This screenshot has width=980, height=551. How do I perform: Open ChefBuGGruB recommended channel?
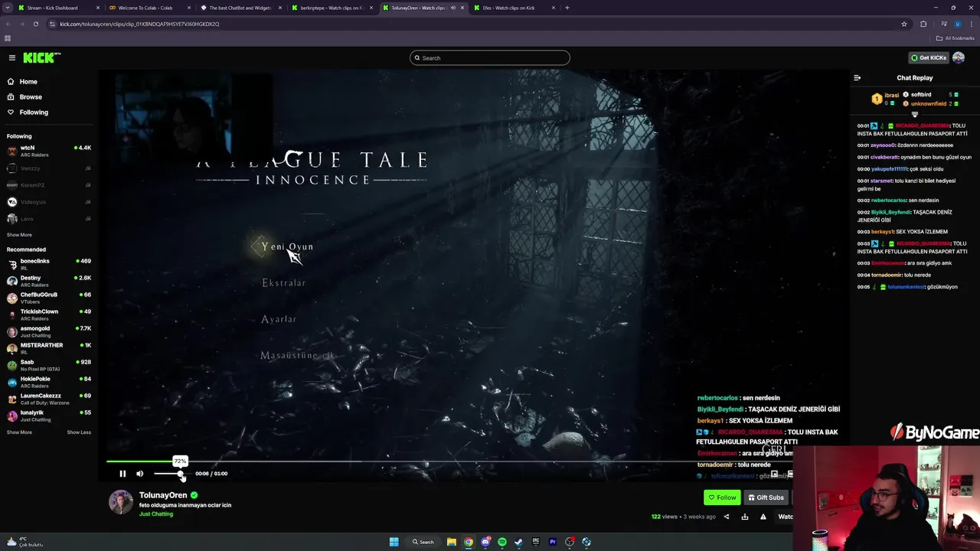tap(49, 298)
